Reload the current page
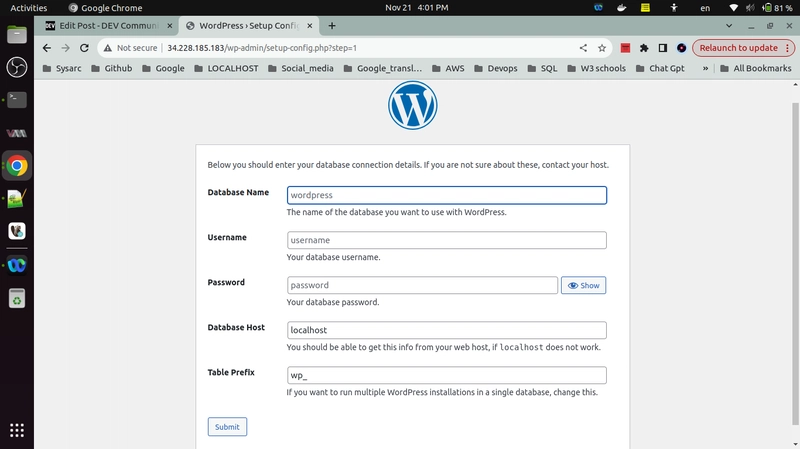This screenshot has width=800, height=449. (84, 48)
